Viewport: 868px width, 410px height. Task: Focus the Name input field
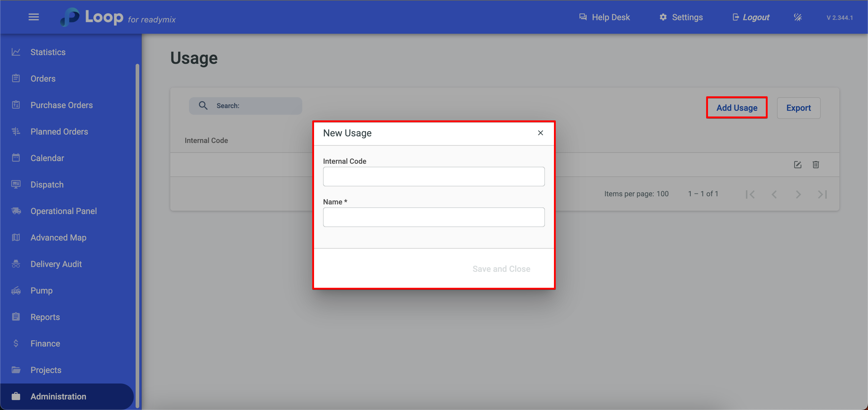click(433, 217)
